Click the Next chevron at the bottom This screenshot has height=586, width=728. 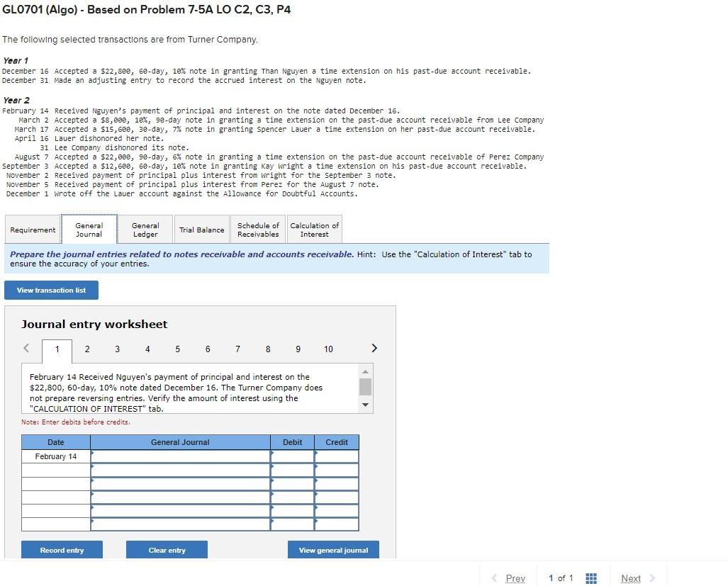pos(631,578)
